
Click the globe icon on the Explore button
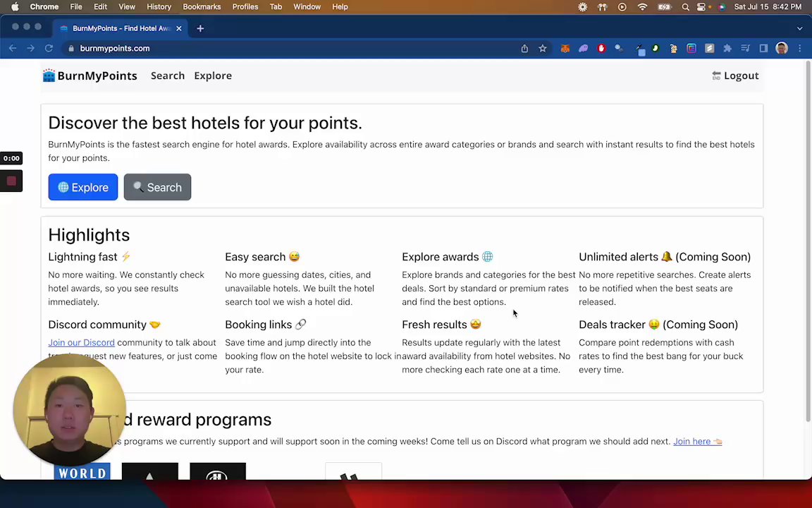pos(63,187)
